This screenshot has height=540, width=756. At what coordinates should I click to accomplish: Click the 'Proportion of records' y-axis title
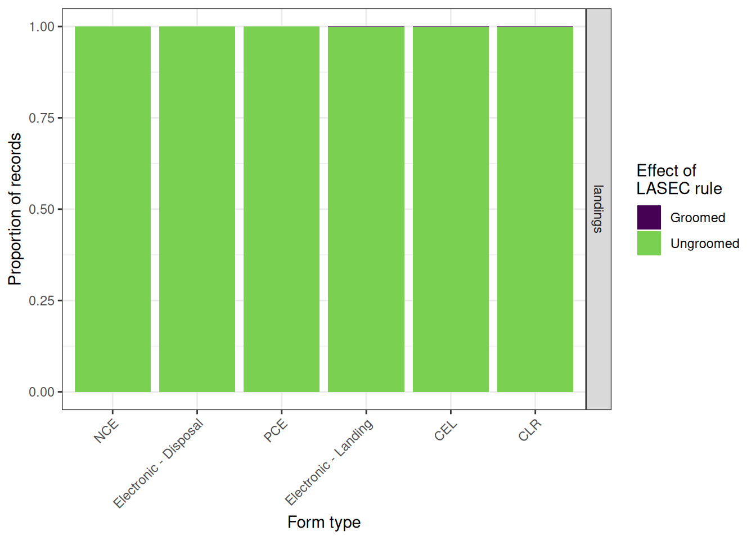tap(15, 209)
